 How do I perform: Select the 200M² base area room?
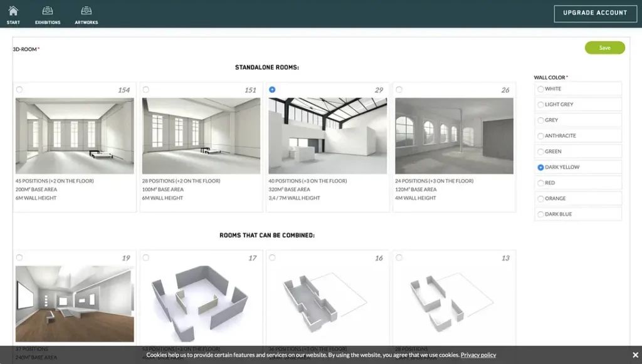coord(18,90)
